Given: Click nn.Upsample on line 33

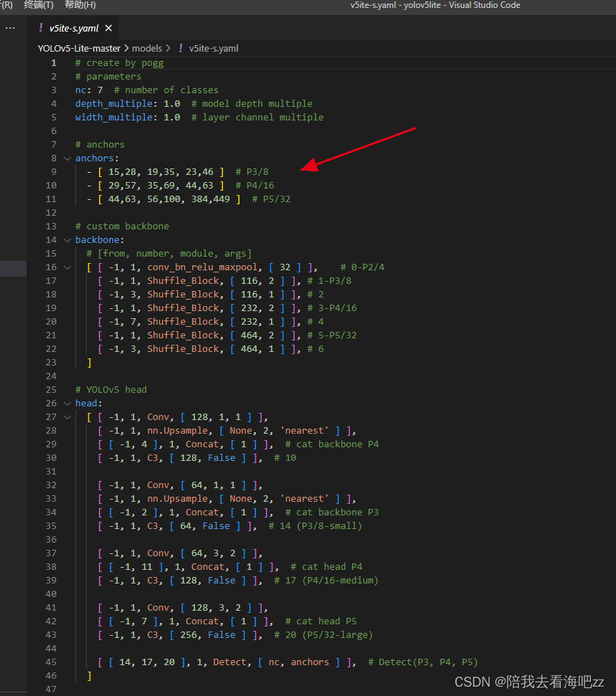Looking at the screenshot, I should click(178, 499).
